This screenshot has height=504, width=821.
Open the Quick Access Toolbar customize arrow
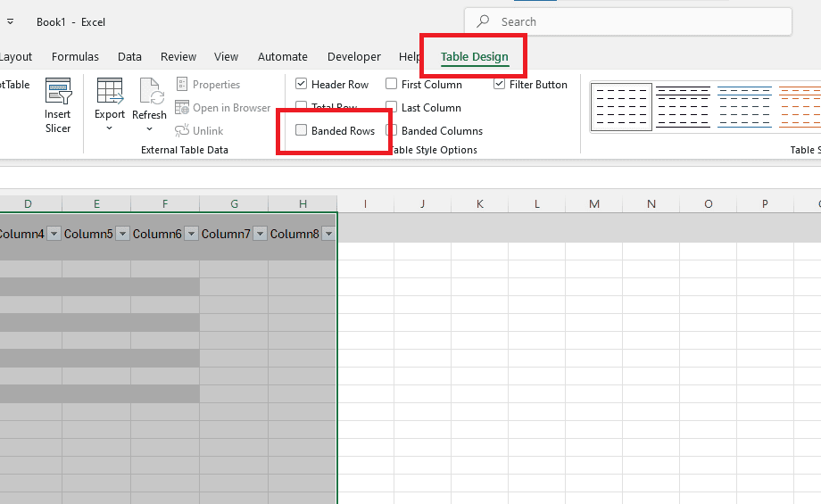tap(11, 22)
